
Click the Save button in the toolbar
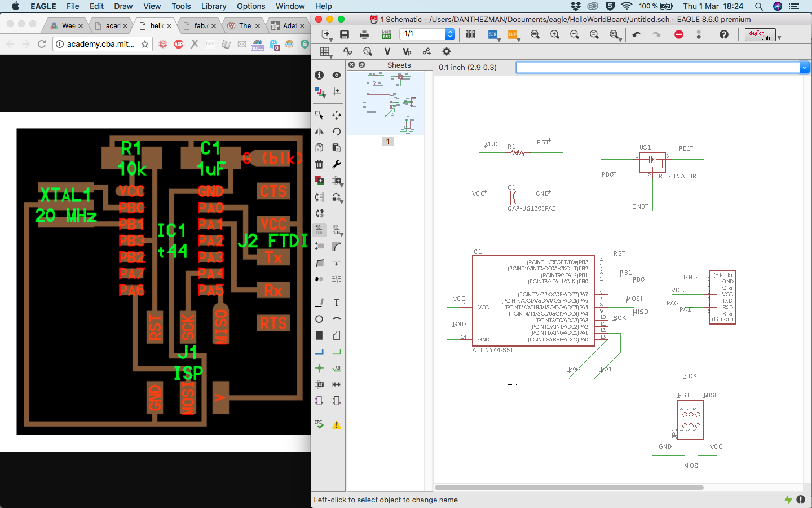[345, 34]
